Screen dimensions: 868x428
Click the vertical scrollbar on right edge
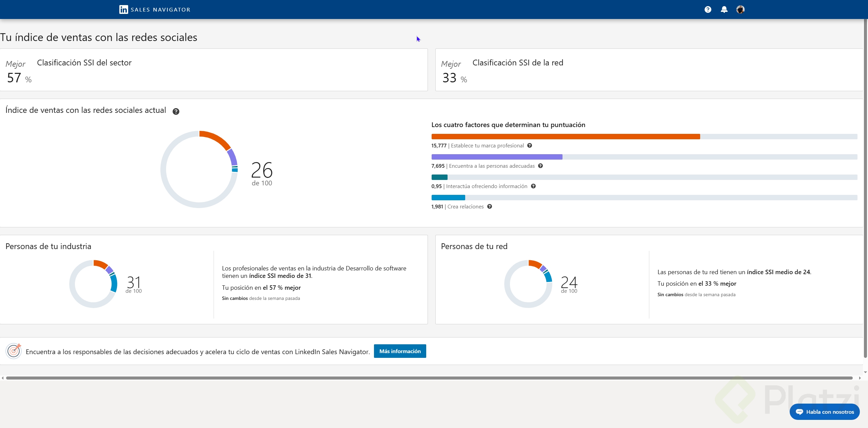[865, 188]
